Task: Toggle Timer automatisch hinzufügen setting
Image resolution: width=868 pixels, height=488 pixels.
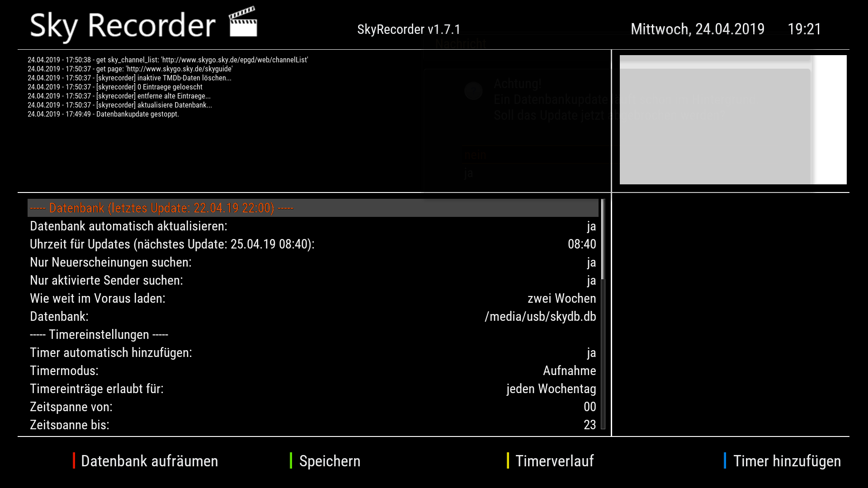Action: (591, 352)
